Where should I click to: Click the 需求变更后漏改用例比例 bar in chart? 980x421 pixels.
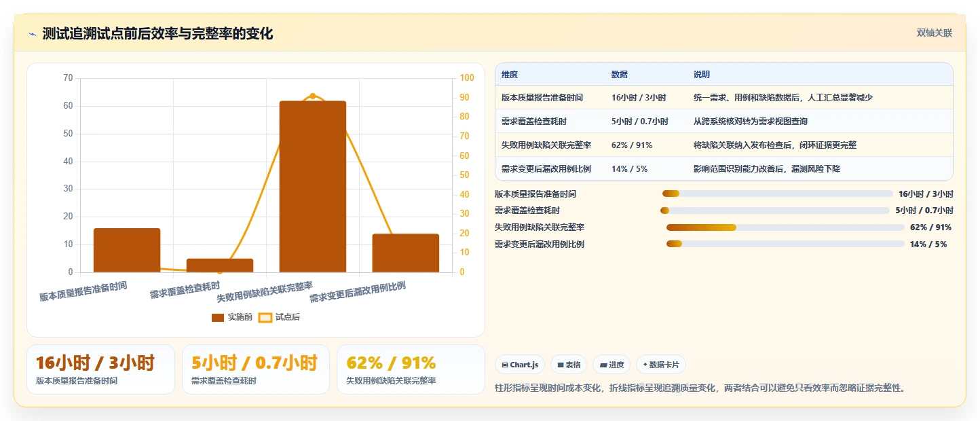406,253
